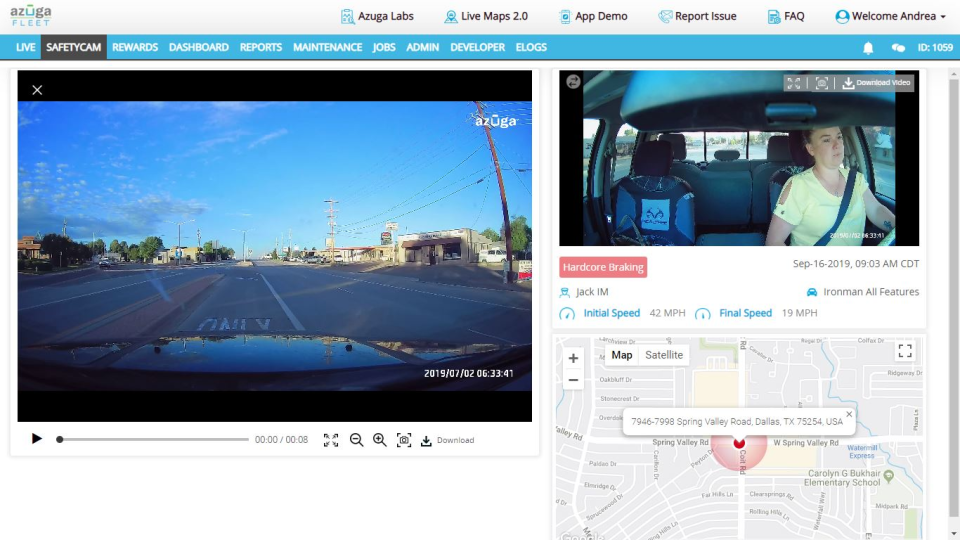
Task: Switch to the DASHBOARD tab
Action: [x=198, y=47]
